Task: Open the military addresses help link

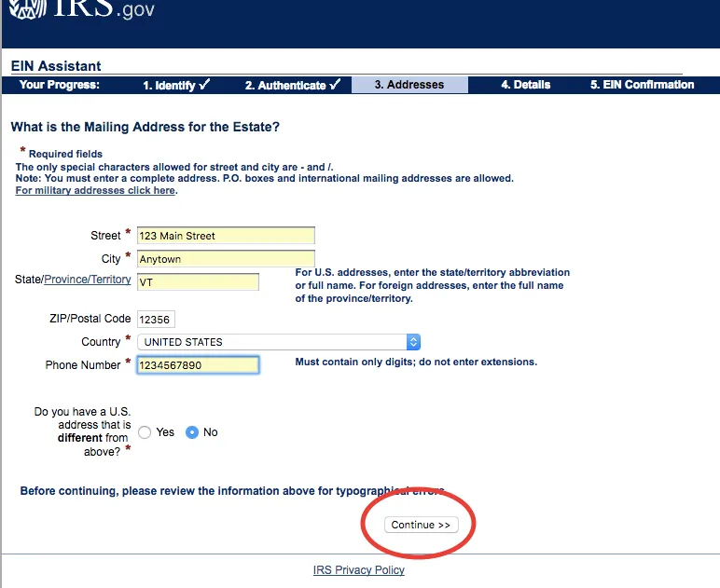Action: pos(95,190)
